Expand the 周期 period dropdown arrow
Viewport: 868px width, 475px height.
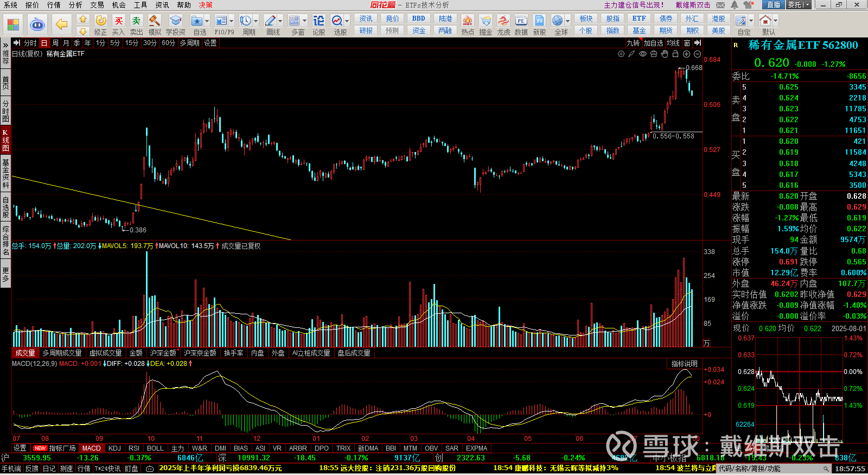(x=256, y=21)
